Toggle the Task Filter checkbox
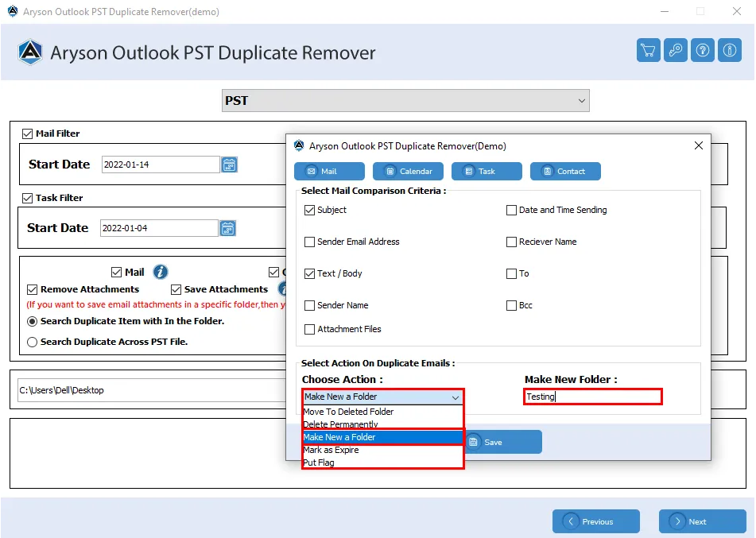Image resolution: width=756 pixels, height=538 pixels. pyautogui.click(x=28, y=198)
